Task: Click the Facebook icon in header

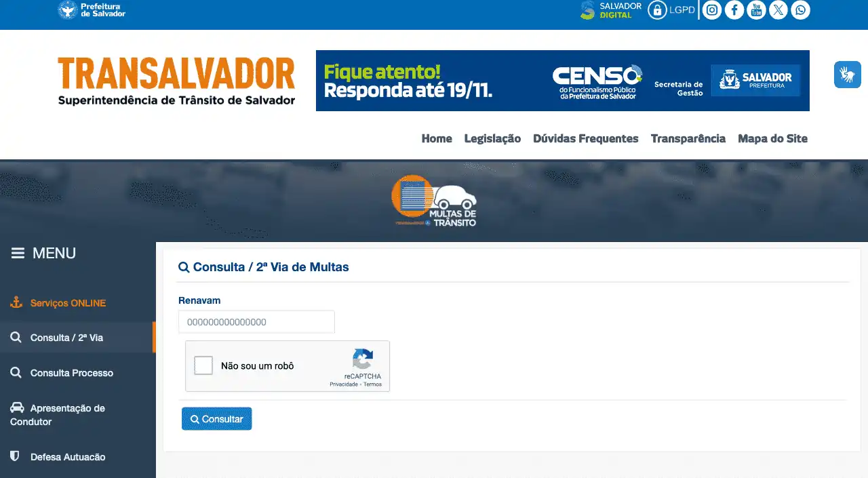Action: pos(734,10)
